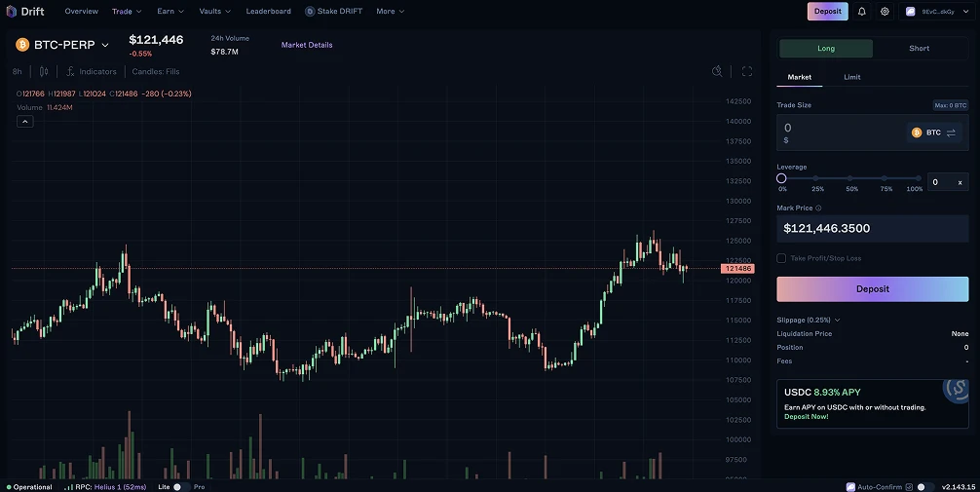Click the Stake DRIFT token icon

click(310, 12)
